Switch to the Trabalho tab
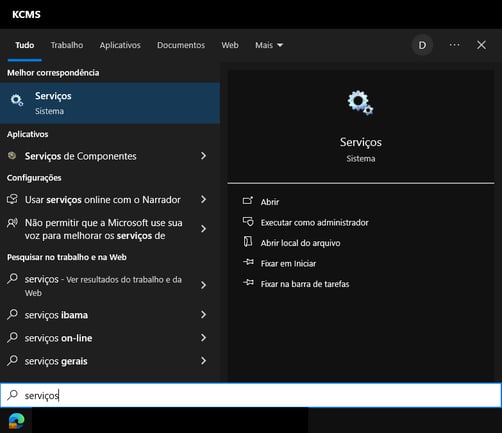The image size is (502, 433). click(67, 45)
